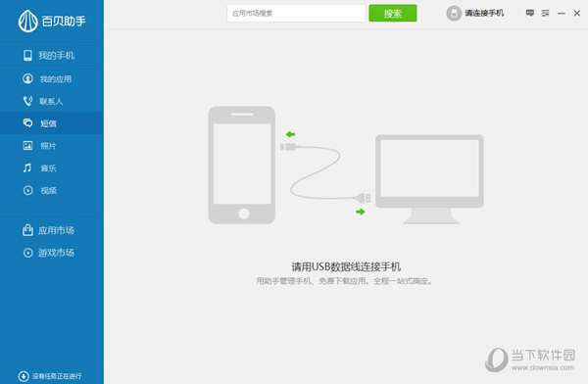
Task: Open the 视频 video play icon
Action: 27,190
